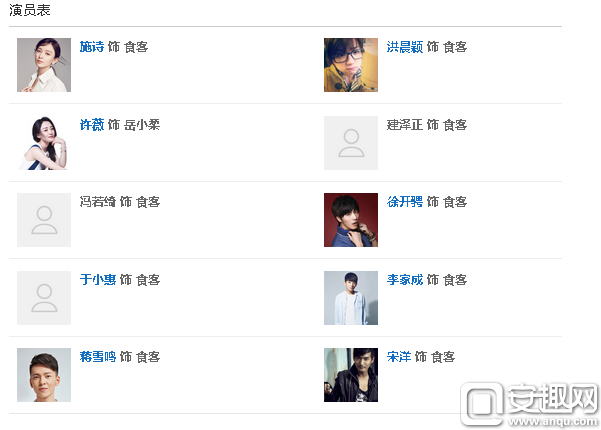The height and width of the screenshot is (430, 601).
Task: Click the name link beside the bottom-left portrait
Action: (98, 357)
